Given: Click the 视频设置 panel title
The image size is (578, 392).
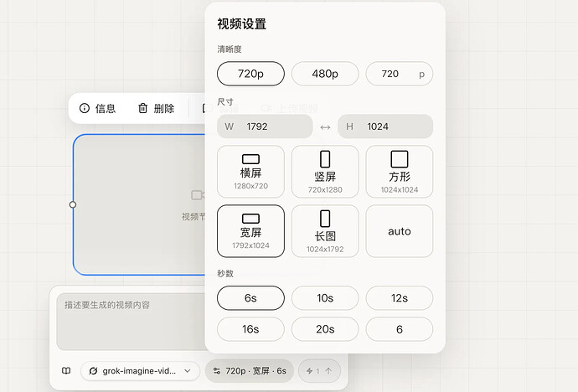Looking at the screenshot, I should pyautogui.click(x=242, y=24).
